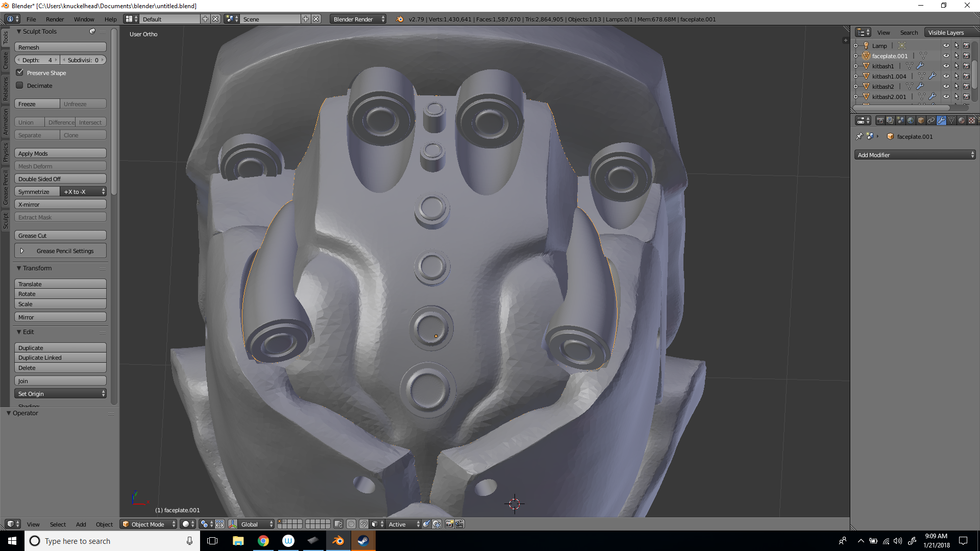Screen dimensions: 980x551
Task: Click the OpenGL render image camera icon
Action: pyautogui.click(x=449, y=524)
